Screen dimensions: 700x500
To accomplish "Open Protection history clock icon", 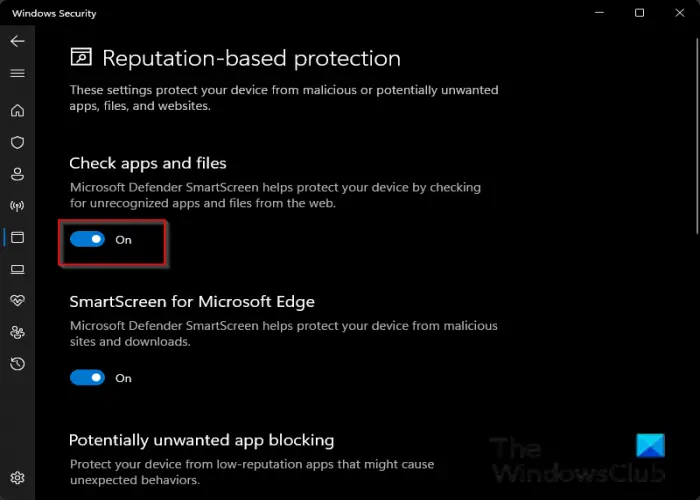I will (17, 364).
